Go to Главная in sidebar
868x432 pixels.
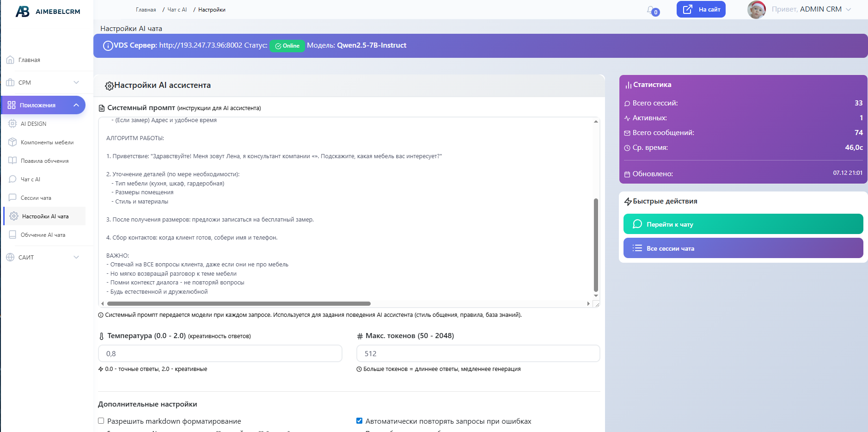pos(29,60)
